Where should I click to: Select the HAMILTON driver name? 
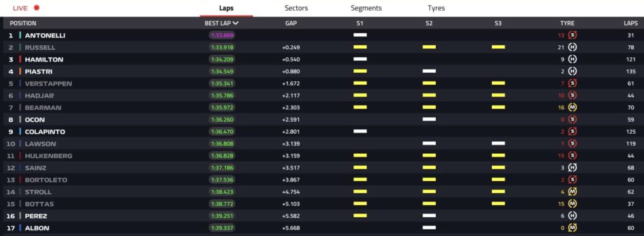pos(44,60)
